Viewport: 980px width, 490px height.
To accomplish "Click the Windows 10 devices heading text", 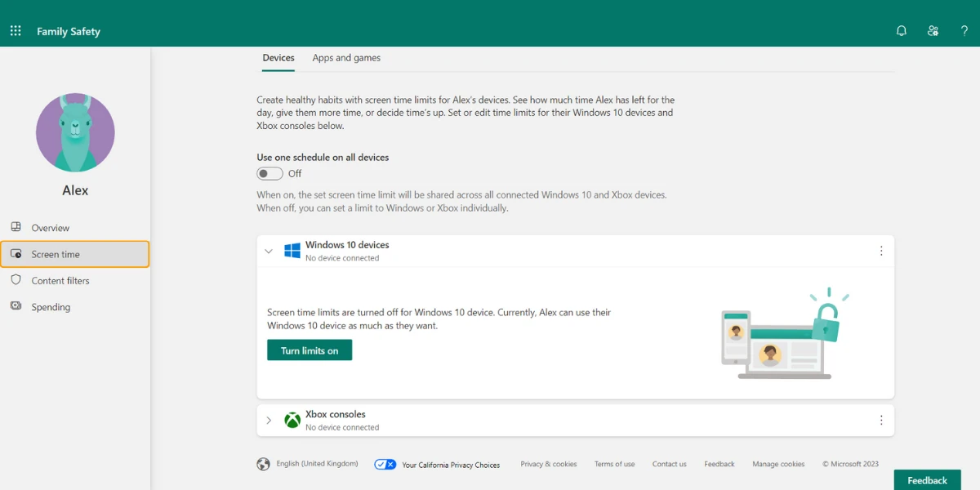I will tap(347, 245).
